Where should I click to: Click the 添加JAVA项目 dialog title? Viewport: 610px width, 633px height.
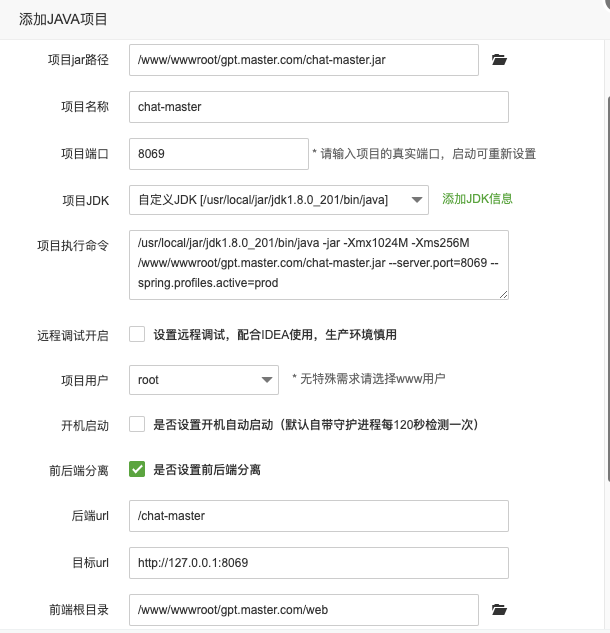pyautogui.click(x=63, y=19)
